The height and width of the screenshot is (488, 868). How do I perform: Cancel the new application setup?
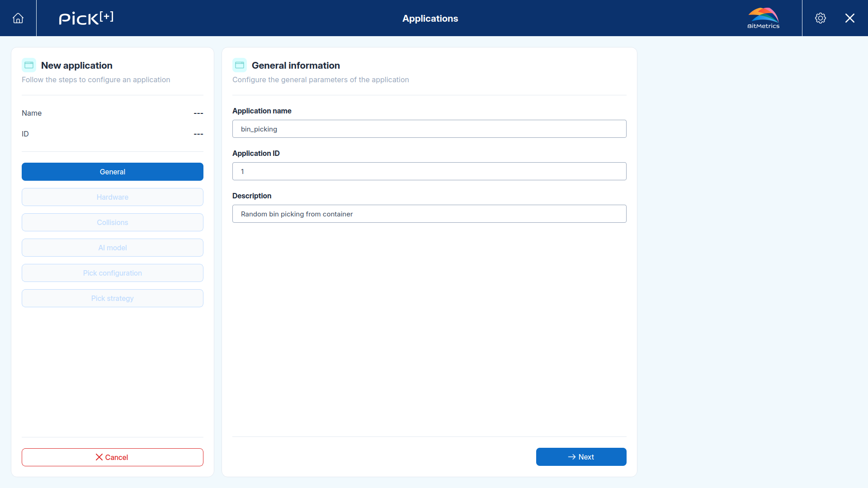[x=113, y=457]
